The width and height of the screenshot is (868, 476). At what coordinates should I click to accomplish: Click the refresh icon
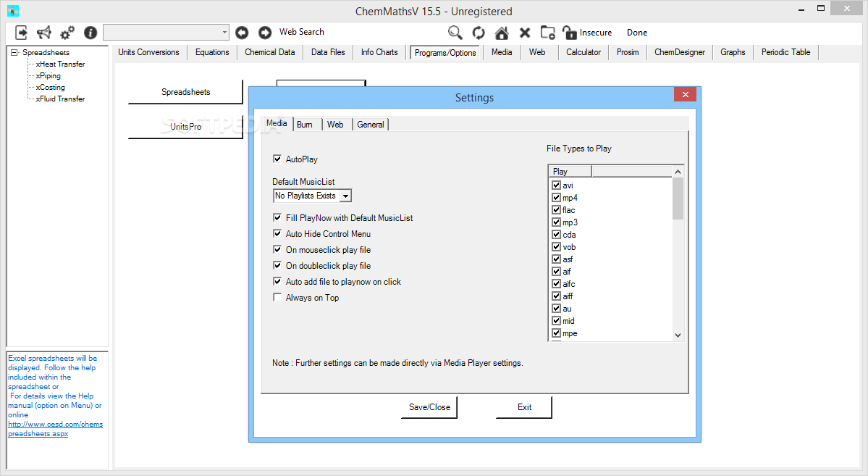coord(479,33)
